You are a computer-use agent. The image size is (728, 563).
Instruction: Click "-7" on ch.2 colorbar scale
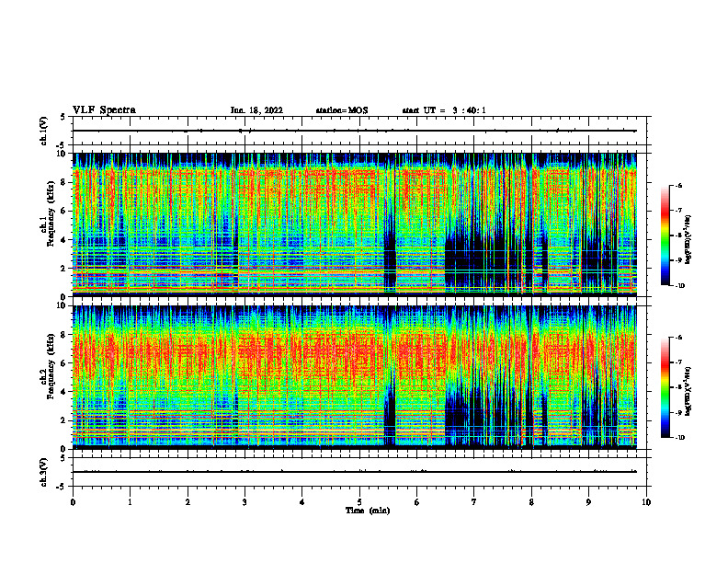678,362
